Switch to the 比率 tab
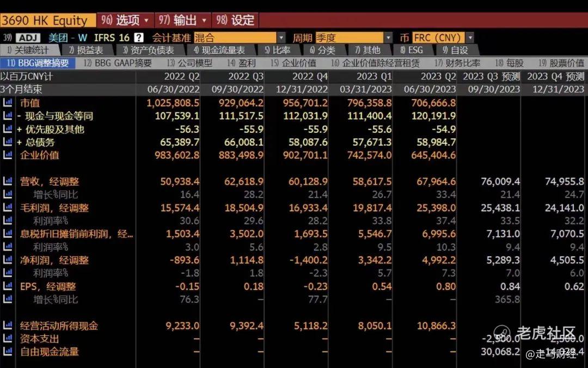 (278, 50)
